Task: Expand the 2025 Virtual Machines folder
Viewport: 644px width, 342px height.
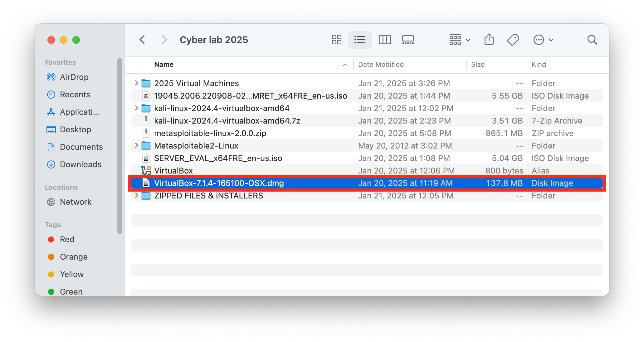Action: tap(136, 83)
